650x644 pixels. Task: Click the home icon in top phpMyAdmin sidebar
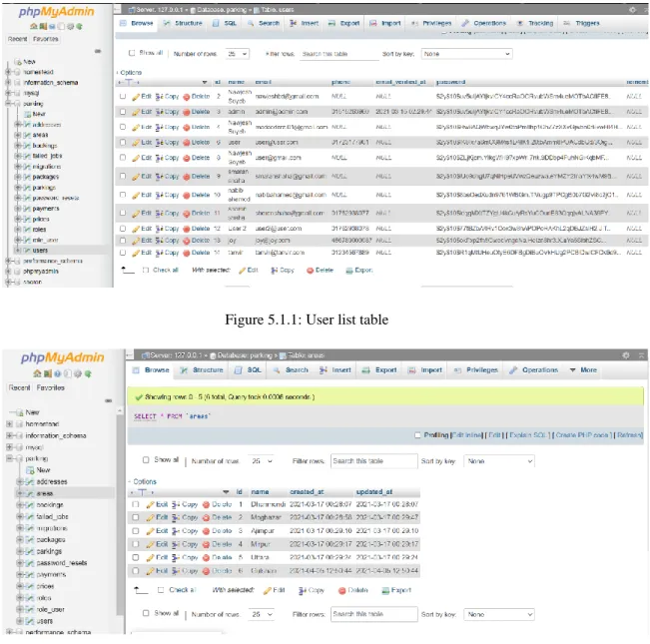[x=34, y=26]
